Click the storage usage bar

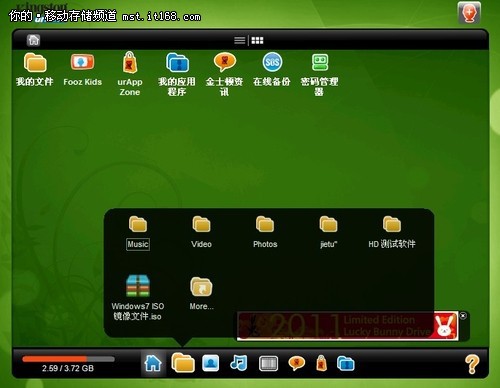click(x=68, y=359)
